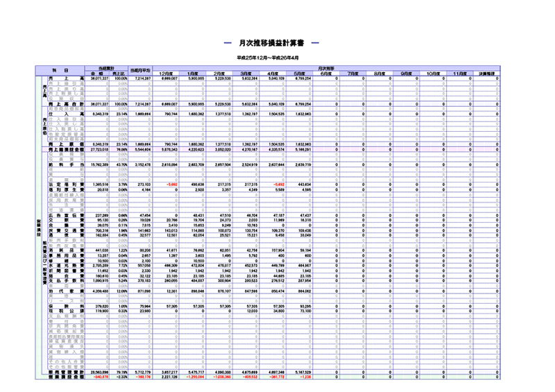Select the 保険料 row label

(66, 306)
